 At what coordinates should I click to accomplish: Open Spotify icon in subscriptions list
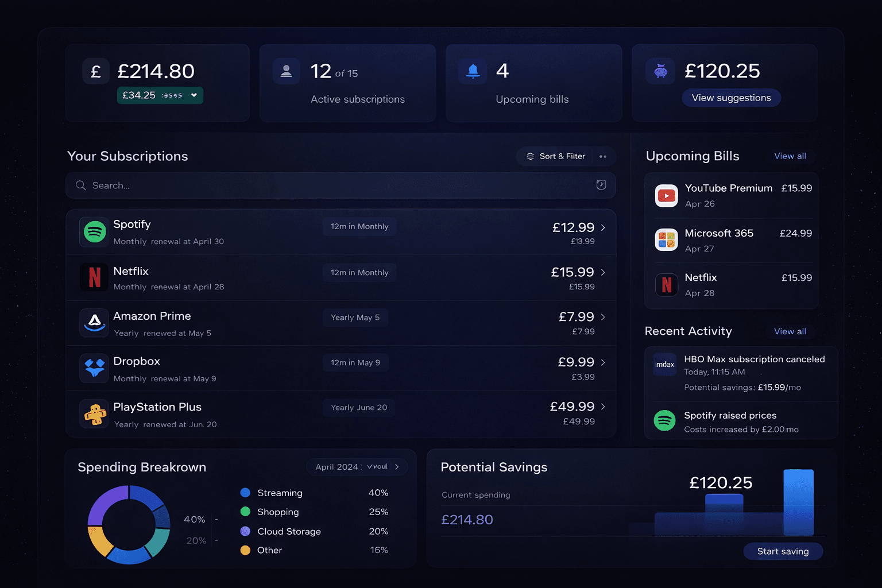95,232
